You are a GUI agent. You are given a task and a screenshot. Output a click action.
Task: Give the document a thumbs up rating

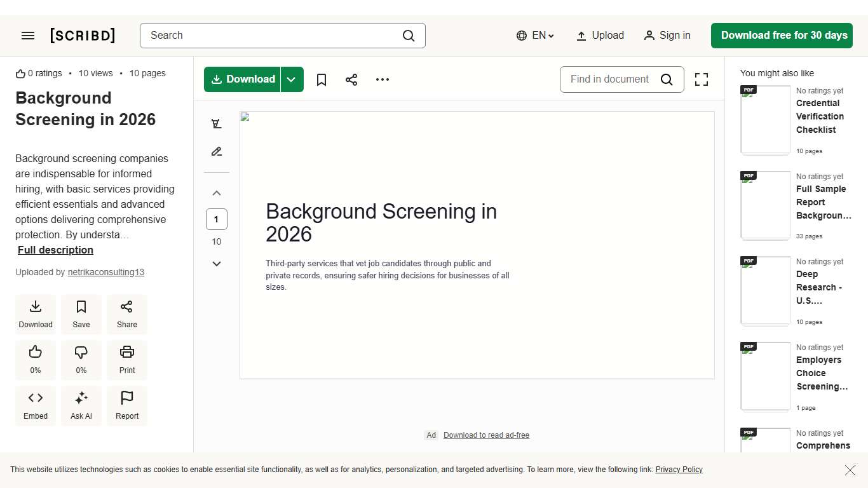coord(36,360)
